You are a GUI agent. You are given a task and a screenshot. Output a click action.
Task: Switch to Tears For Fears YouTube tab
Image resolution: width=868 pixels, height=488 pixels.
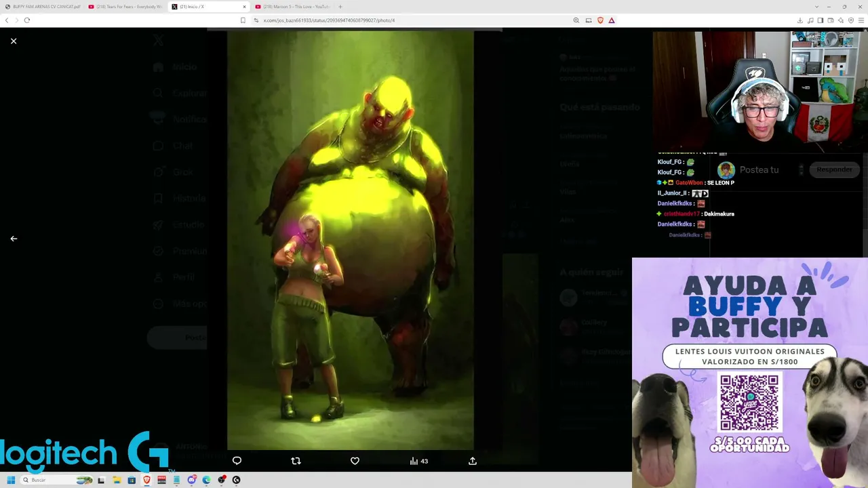(x=125, y=7)
